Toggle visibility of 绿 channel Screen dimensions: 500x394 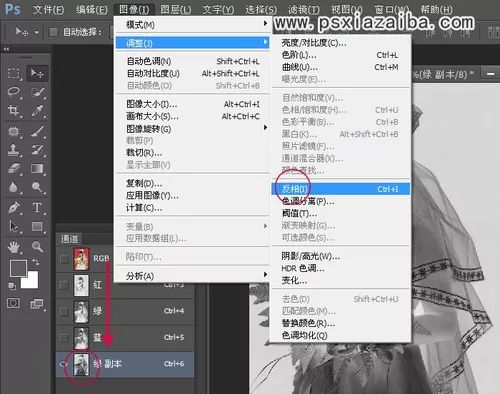pos(64,311)
